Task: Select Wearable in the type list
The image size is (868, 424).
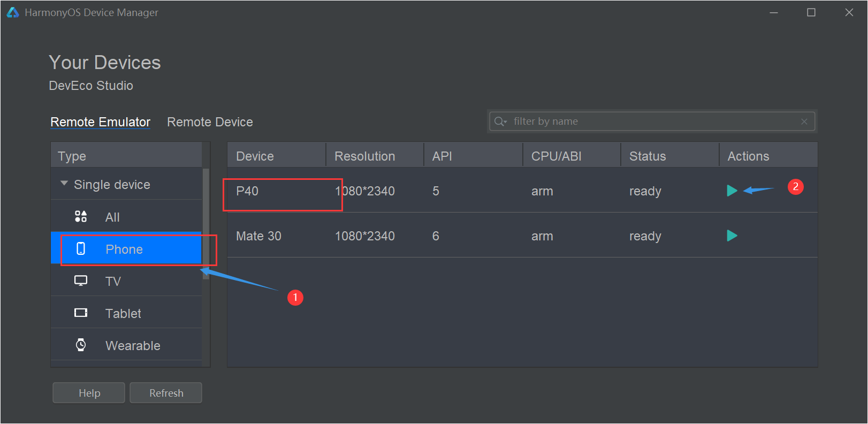Action: point(126,345)
